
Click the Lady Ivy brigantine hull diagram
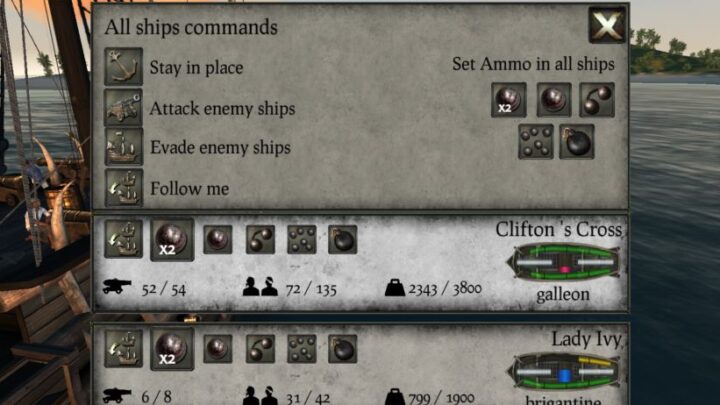(564, 371)
